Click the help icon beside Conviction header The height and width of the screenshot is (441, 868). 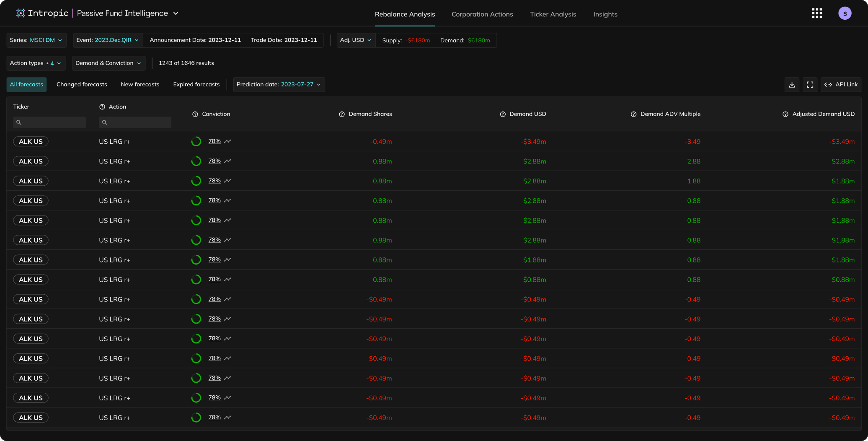pos(195,114)
